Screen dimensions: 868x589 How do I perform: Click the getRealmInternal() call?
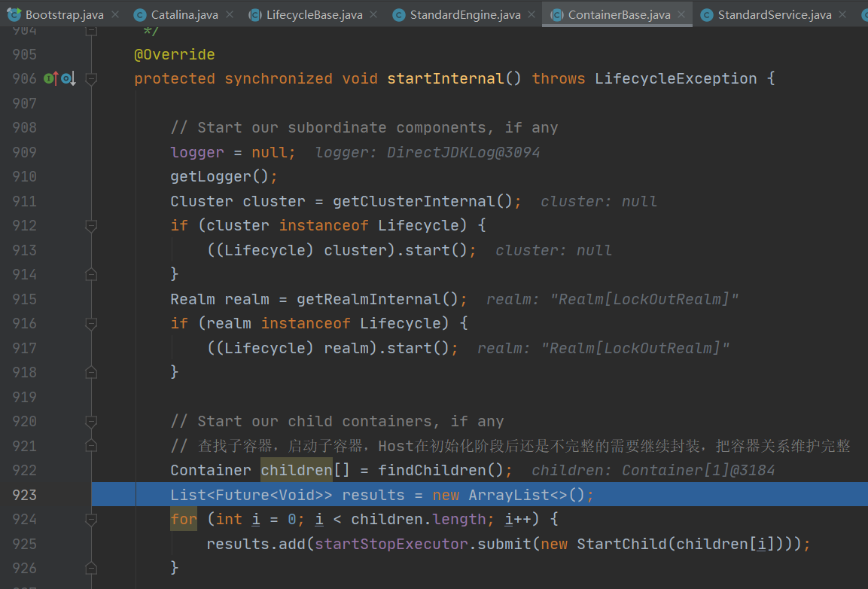(377, 299)
